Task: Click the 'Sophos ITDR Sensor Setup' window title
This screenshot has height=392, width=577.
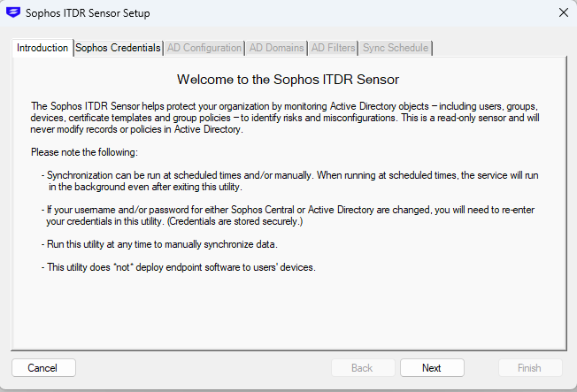Action: [88, 13]
